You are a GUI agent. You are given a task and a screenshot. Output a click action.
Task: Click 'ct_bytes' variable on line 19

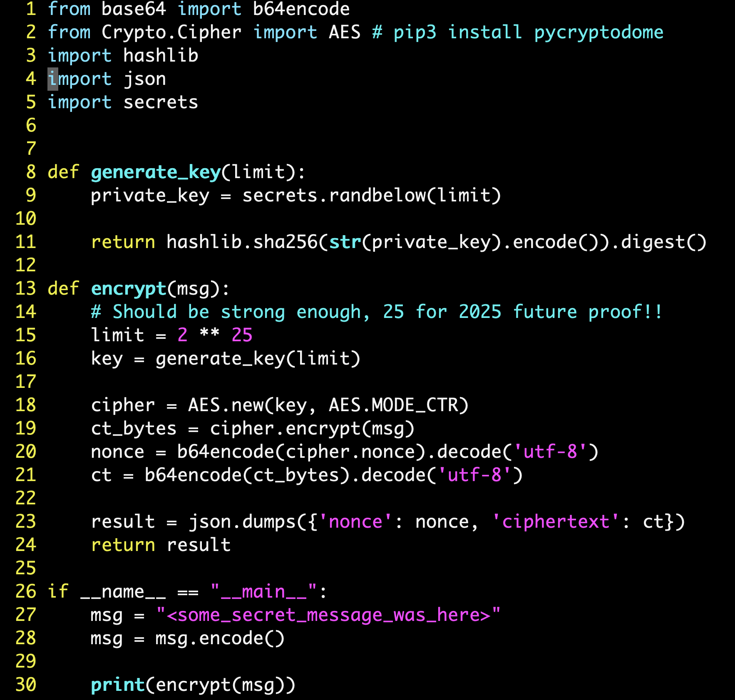click(x=134, y=429)
